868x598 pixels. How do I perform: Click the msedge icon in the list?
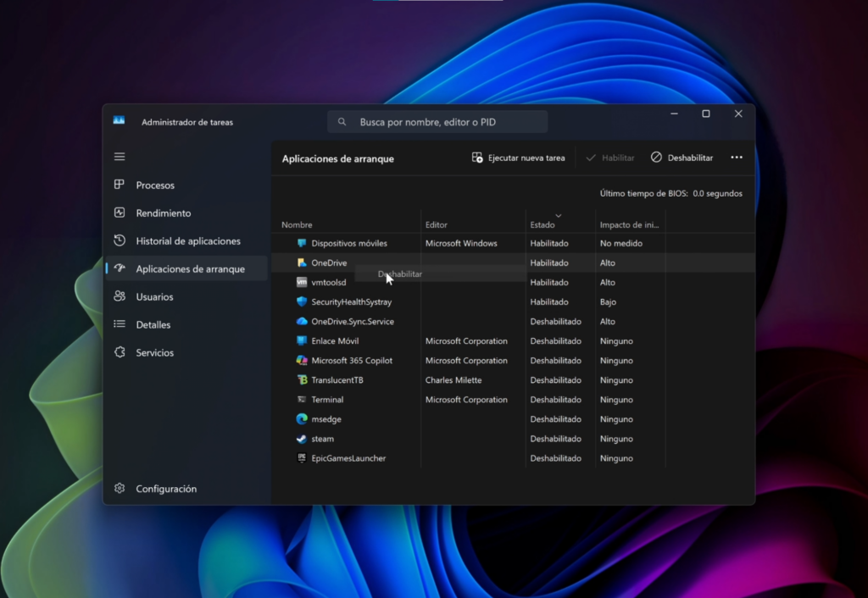pos(299,418)
